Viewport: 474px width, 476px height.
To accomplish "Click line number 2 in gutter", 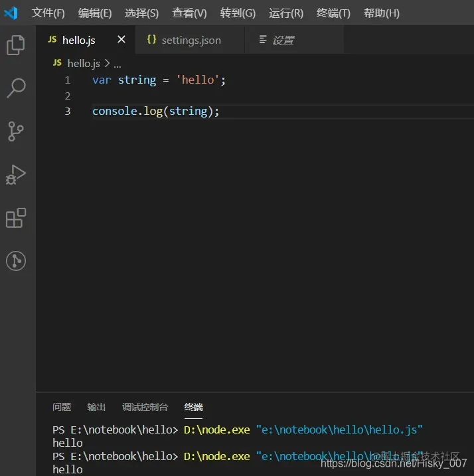I will pos(67,96).
